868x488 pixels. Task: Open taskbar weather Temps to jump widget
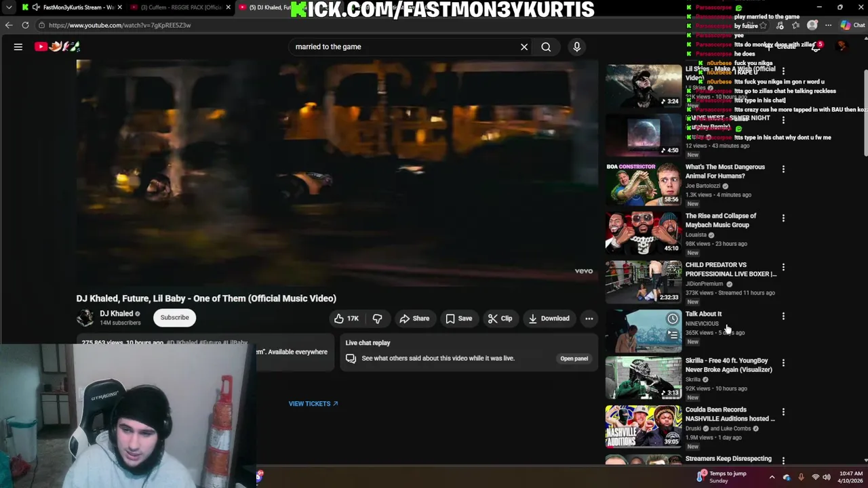[721, 477]
